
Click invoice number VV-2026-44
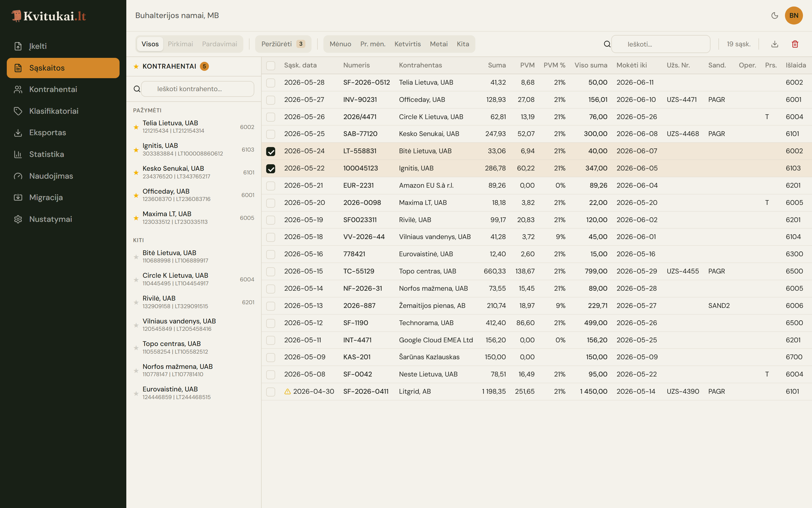coord(364,237)
